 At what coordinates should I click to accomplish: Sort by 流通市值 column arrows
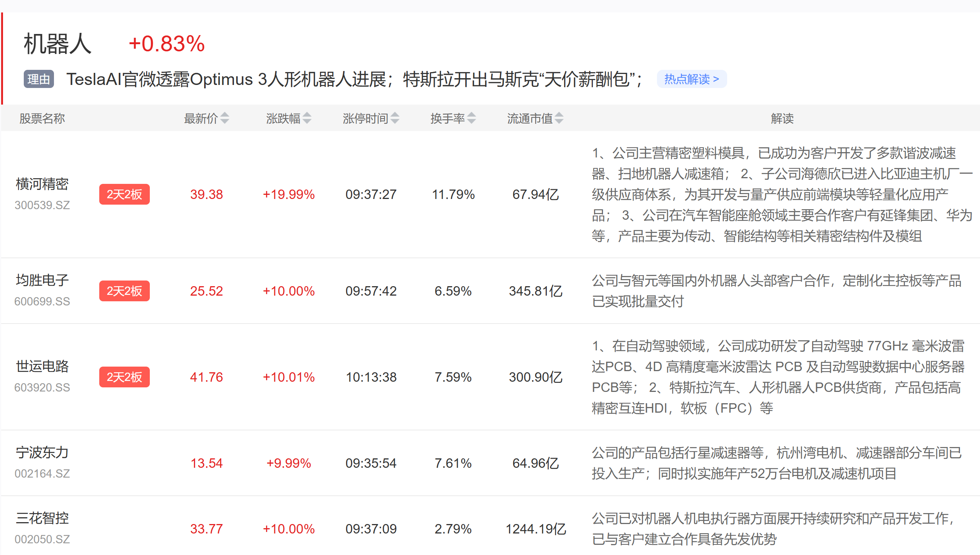coord(559,118)
